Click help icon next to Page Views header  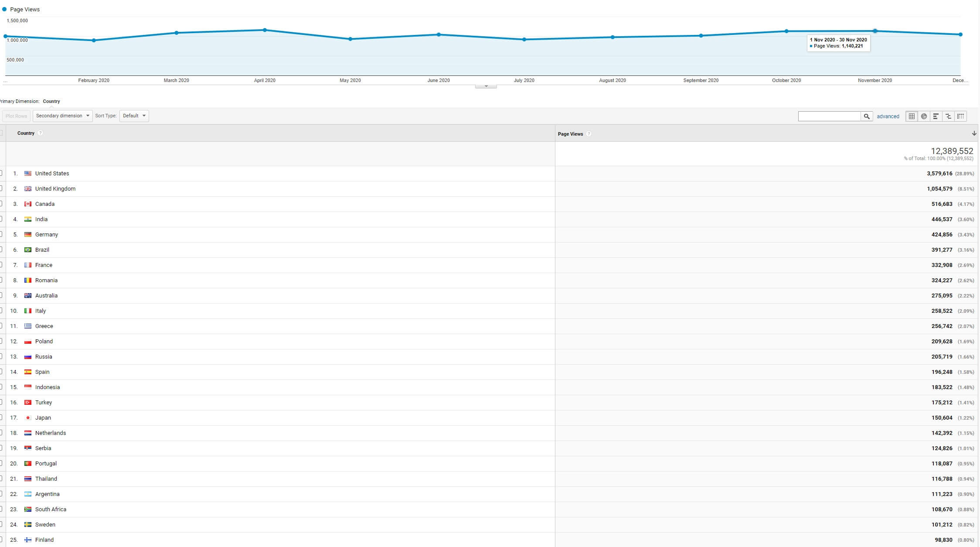(x=589, y=134)
